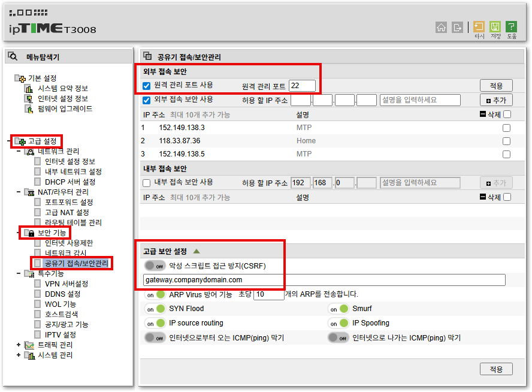This screenshot has width=532, height=392.
Task: Click external IP description input field
Action: coord(420,100)
